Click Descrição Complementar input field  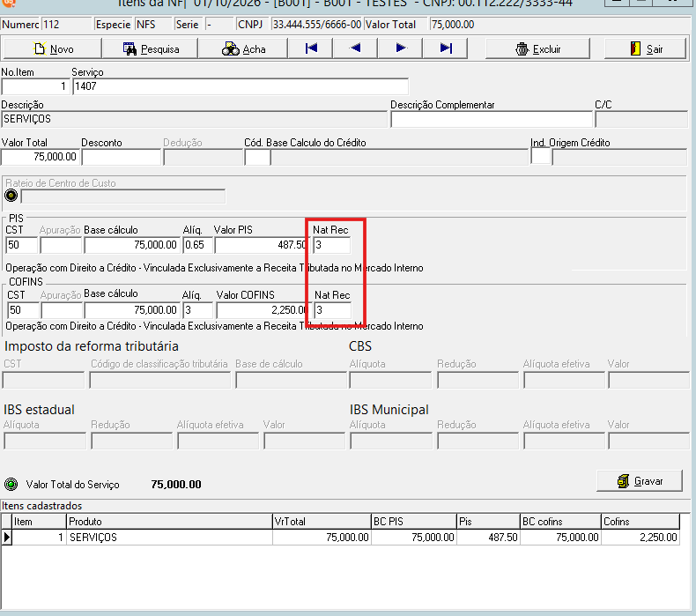(492, 119)
